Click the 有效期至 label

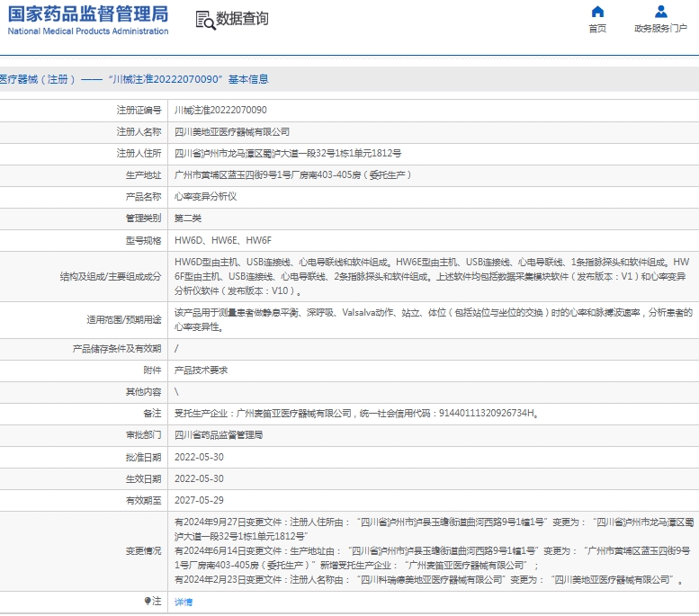[143, 501]
